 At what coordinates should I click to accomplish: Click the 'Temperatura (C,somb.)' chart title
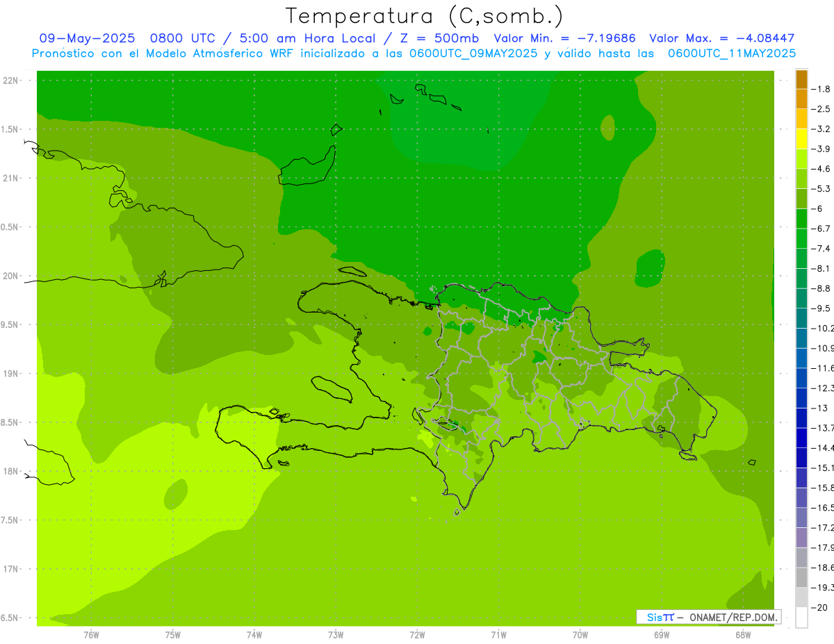click(x=425, y=16)
